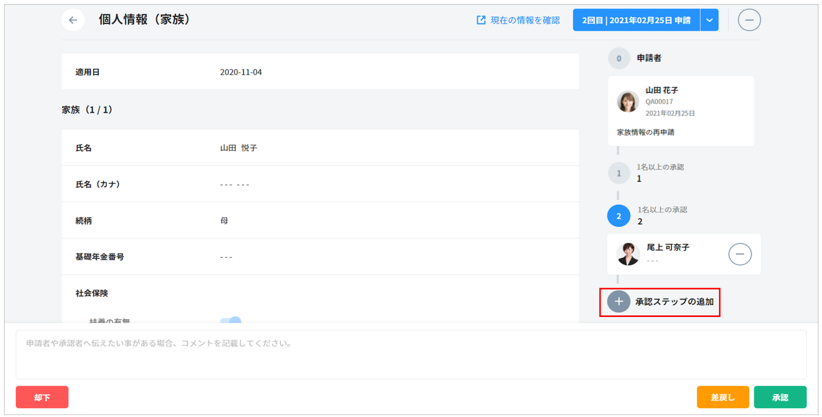Click the 家族（1 / 1） section heading
The width and height of the screenshot is (822, 417).
coord(87,109)
